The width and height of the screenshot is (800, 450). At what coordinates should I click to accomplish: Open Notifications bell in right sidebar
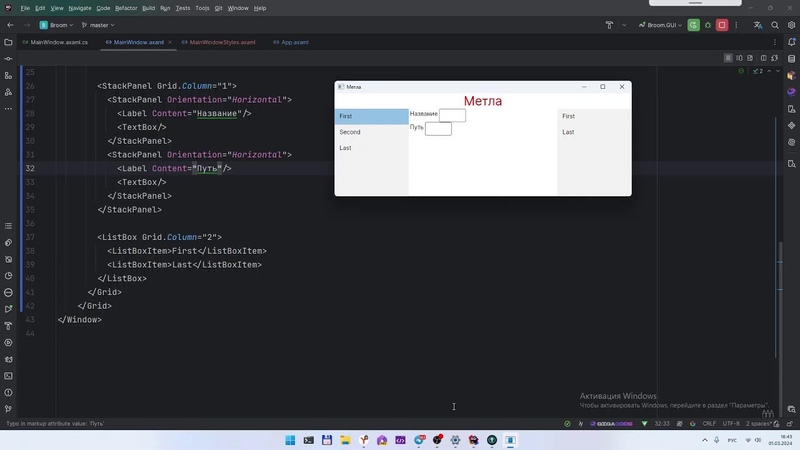[791, 42]
